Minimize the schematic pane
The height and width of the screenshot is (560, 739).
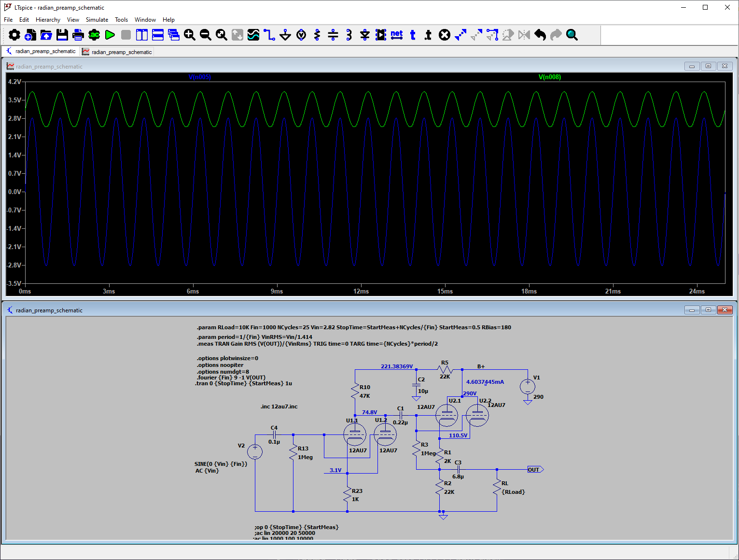[x=692, y=310]
